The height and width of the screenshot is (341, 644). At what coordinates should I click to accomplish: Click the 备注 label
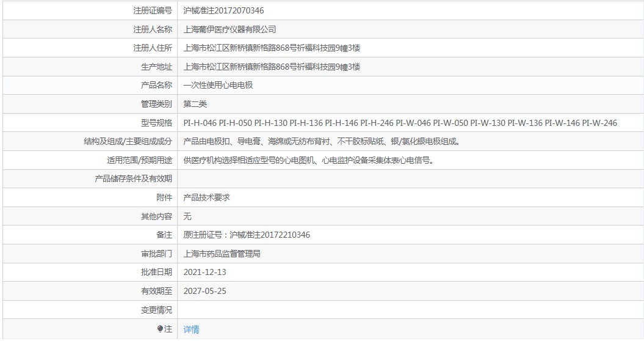click(x=164, y=235)
